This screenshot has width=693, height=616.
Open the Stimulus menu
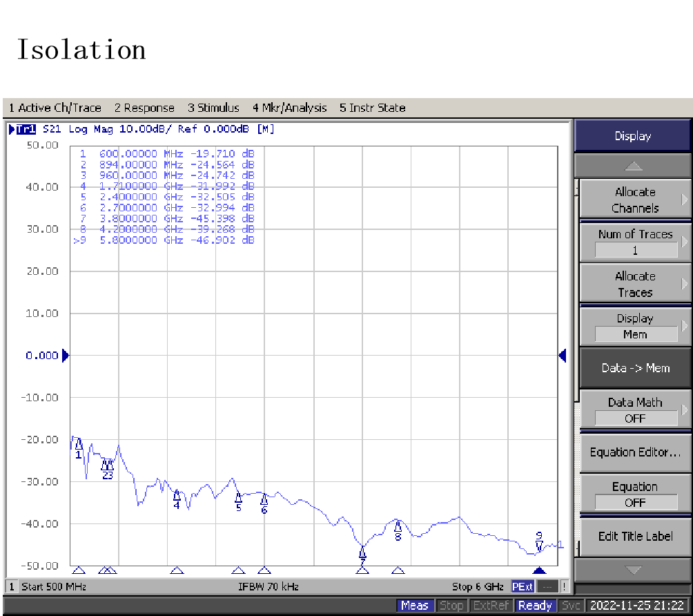pos(213,108)
